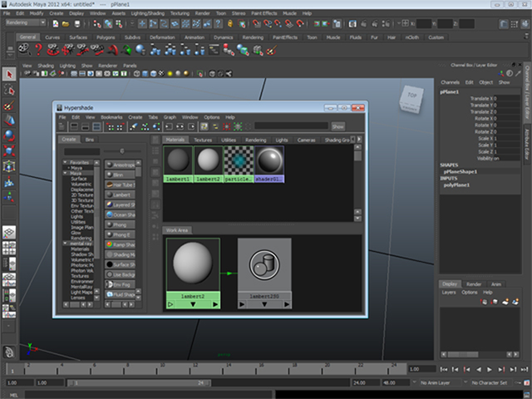Open new scene from status line
532x399 pixels.
[56, 23]
